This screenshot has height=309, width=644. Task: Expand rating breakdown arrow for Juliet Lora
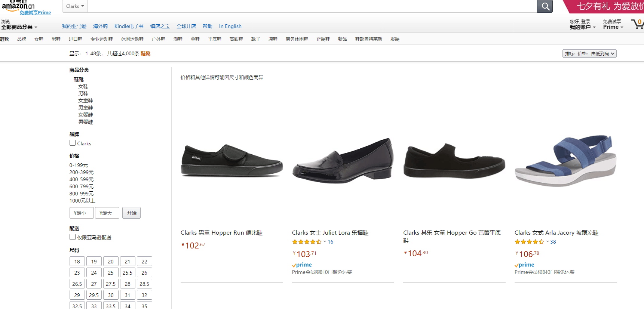[x=325, y=241]
